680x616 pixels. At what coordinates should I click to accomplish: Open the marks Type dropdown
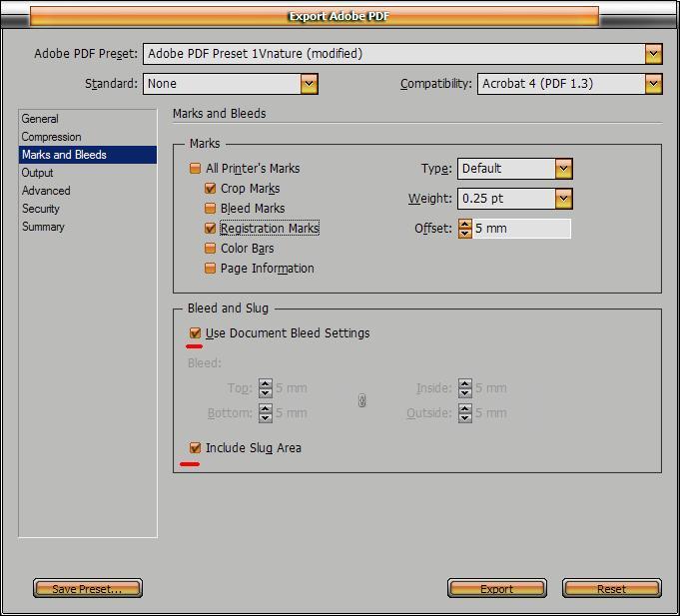pos(515,169)
